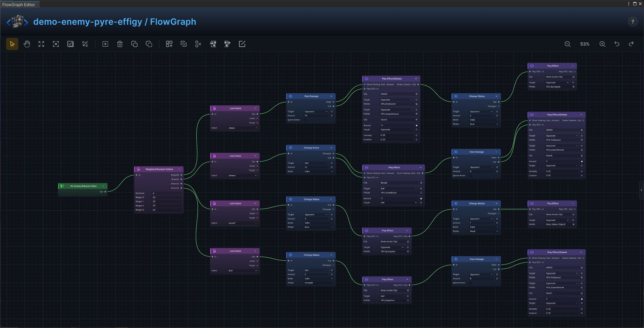Click the object picker beside the Giant3 clip

(416, 120)
